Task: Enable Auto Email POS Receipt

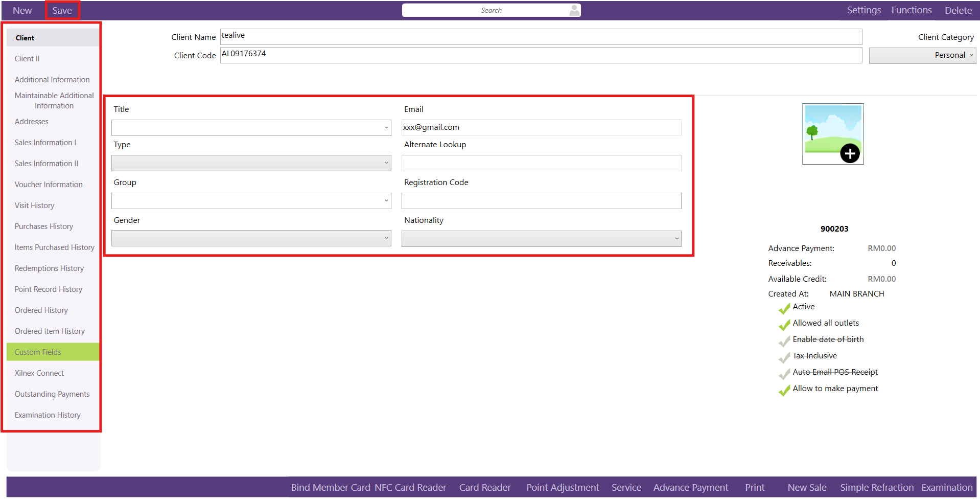Action: coord(784,374)
